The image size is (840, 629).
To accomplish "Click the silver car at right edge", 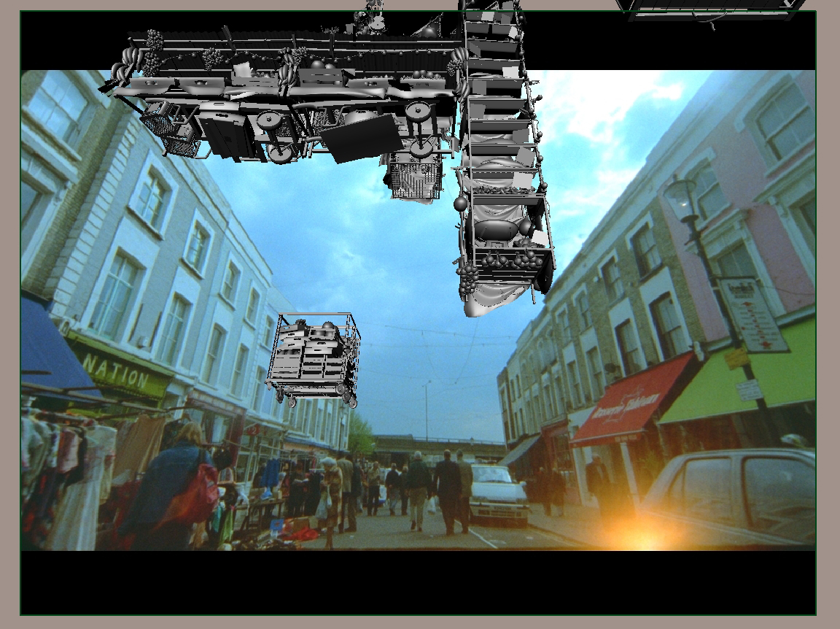I will click(736, 496).
